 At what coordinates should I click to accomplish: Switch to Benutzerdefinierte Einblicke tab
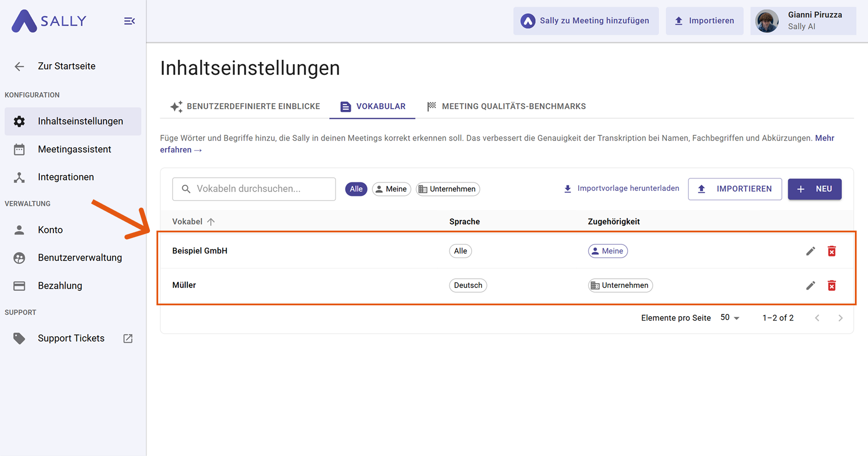[x=245, y=107]
